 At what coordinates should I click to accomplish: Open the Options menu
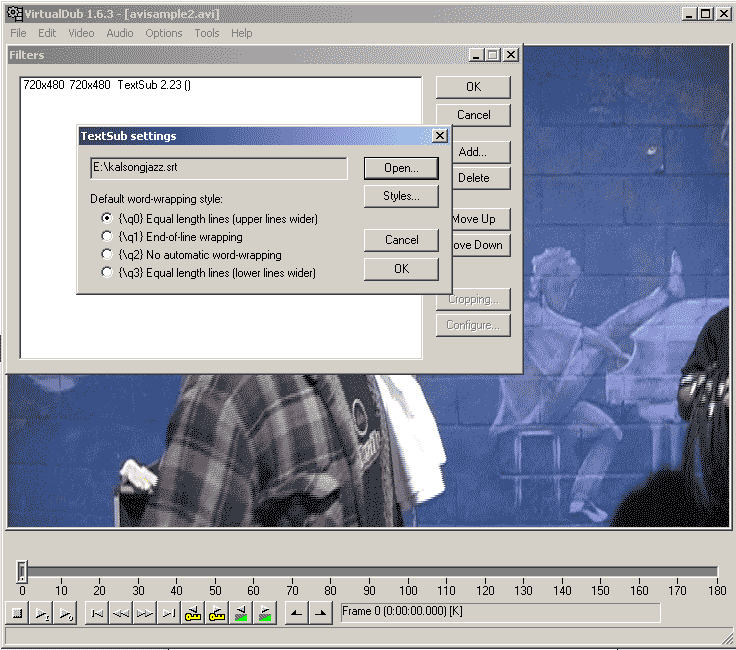pyautogui.click(x=163, y=33)
